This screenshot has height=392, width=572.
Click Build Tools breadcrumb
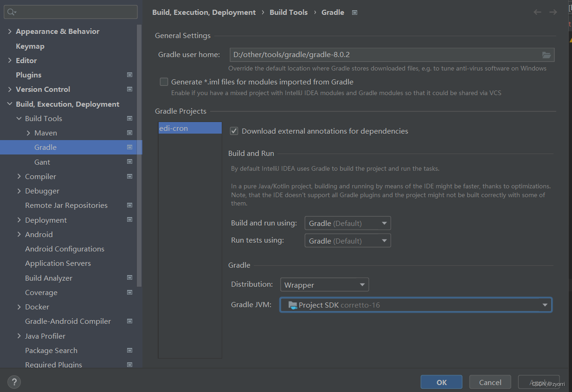[289, 13]
